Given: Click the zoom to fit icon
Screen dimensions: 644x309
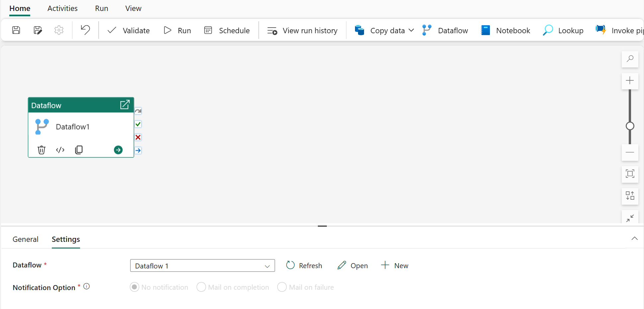Looking at the screenshot, I should click(630, 174).
